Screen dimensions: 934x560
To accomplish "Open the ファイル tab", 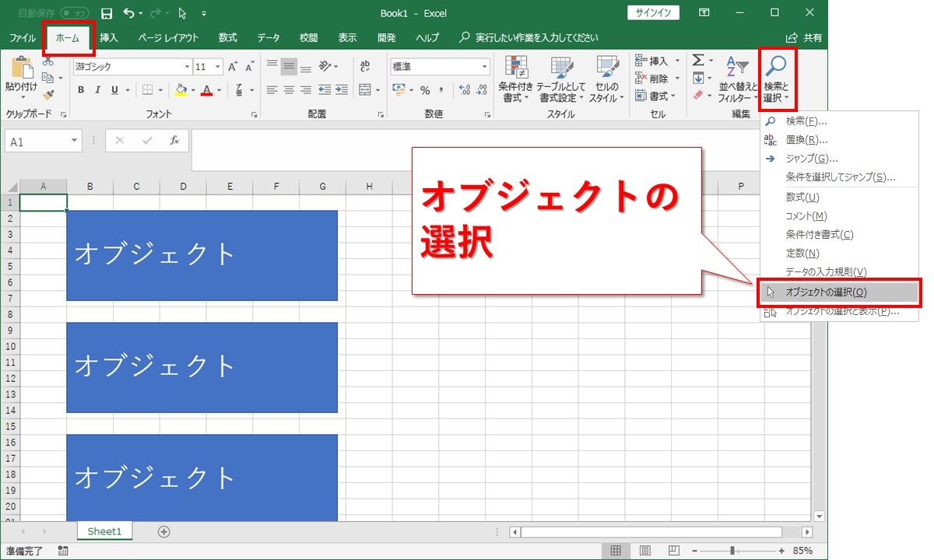I will (x=22, y=37).
